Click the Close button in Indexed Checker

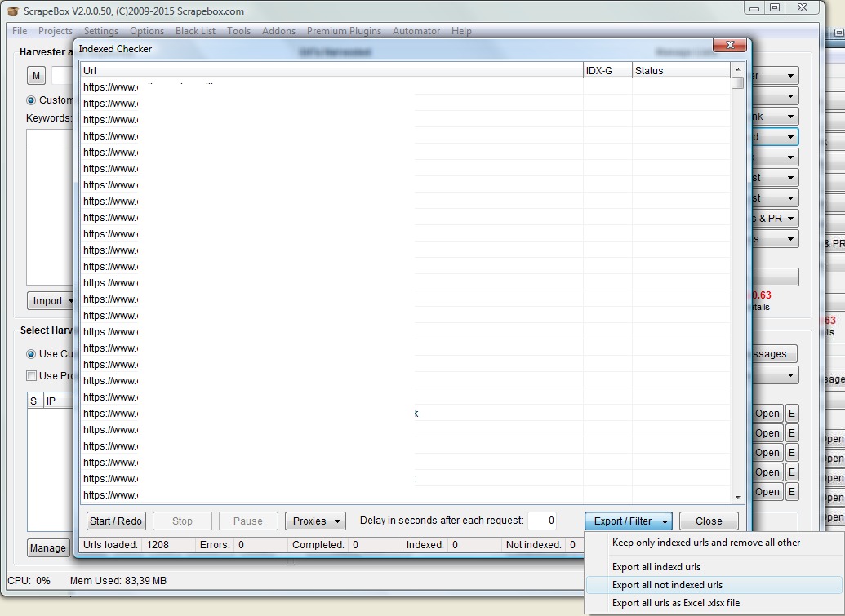[709, 521]
